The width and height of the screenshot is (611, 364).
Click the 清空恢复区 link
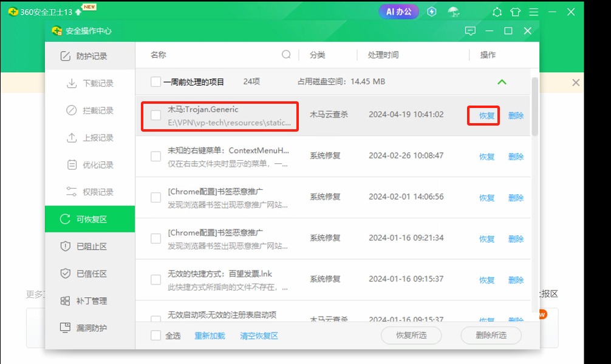[259, 335]
